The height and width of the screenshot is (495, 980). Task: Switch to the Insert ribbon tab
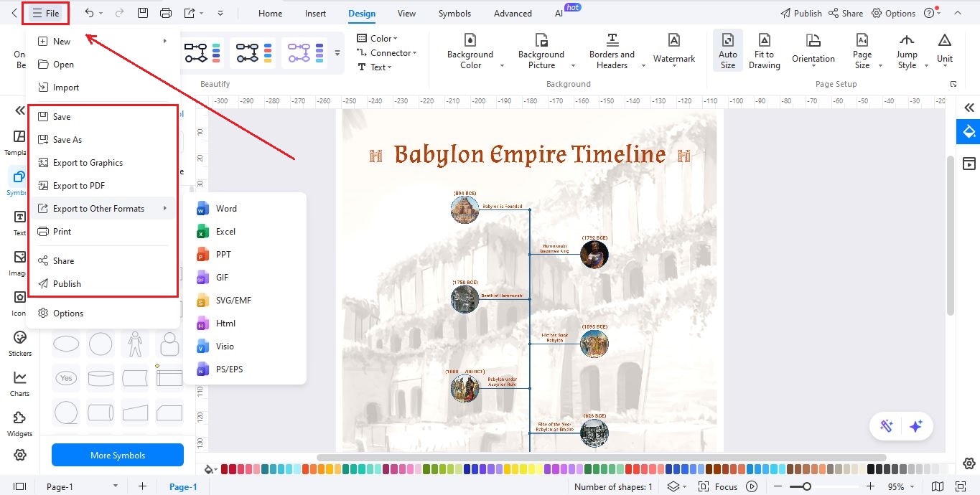[315, 12]
